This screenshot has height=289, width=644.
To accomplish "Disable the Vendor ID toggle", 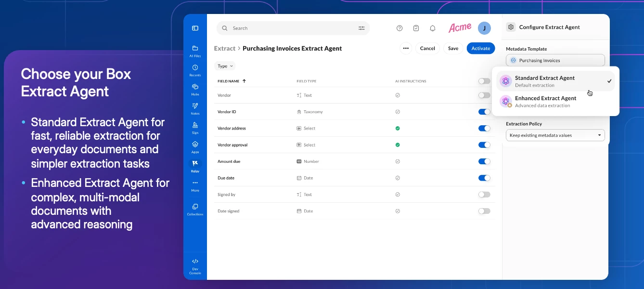I will coord(484,112).
